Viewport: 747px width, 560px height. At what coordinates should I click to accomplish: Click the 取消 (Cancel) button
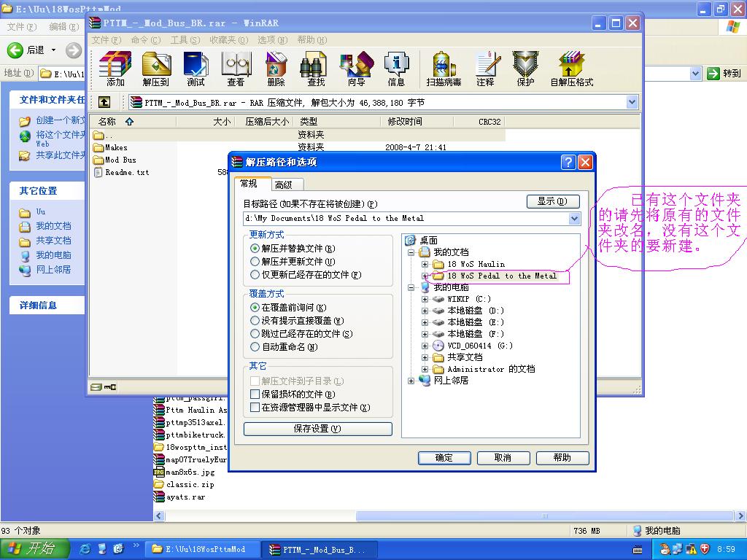(503, 458)
